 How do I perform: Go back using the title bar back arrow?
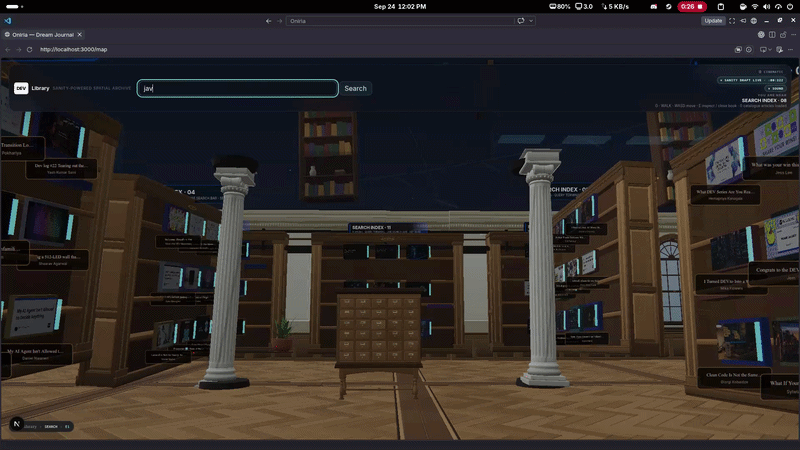[x=268, y=21]
